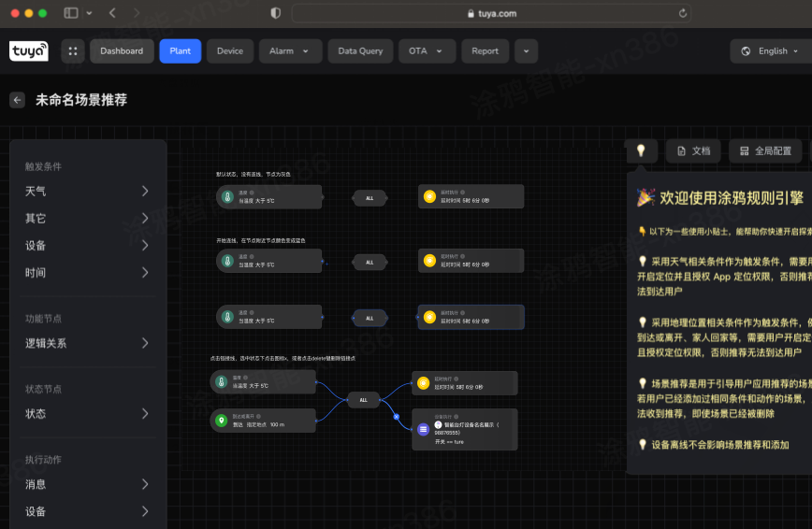Expand the 天气 trigger category
The height and width of the screenshot is (529, 812).
(x=87, y=191)
